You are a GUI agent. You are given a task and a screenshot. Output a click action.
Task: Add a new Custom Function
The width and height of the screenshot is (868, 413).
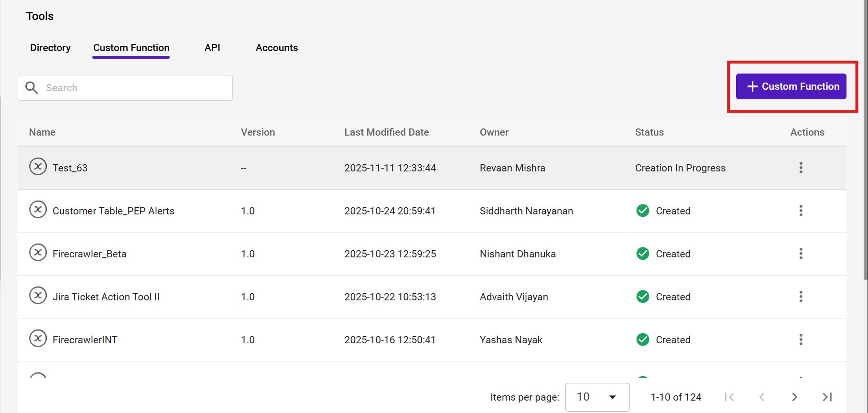coord(791,86)
